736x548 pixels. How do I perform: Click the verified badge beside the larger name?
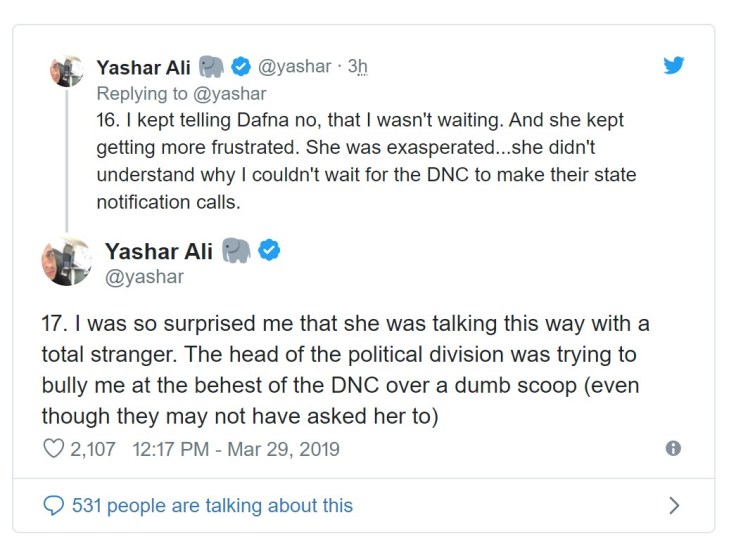(x=269, y=250)
